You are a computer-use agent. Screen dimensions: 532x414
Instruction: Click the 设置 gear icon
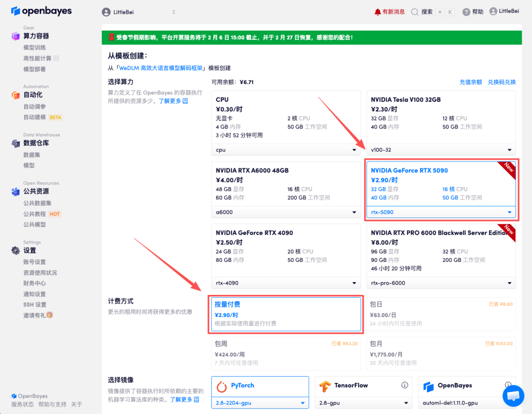16,251
